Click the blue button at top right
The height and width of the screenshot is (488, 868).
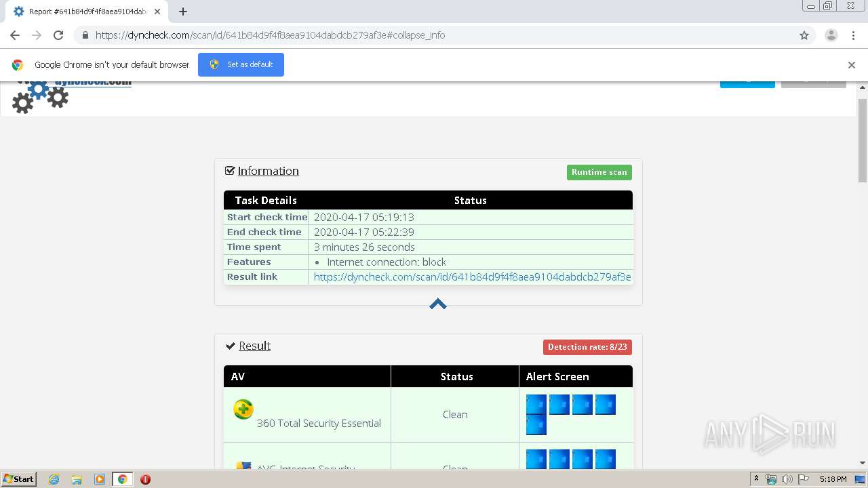pyautogui.click(x=747, y=84)
